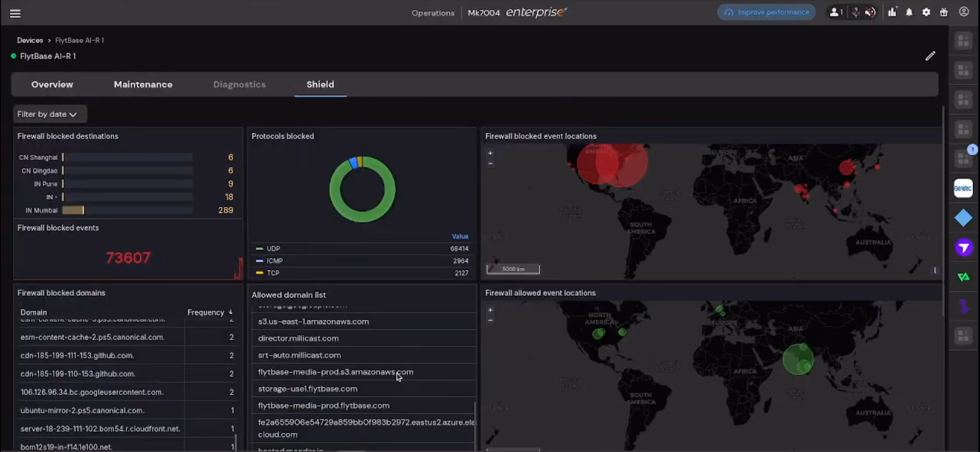Select 106.126.96.34.bc.googleusercontent.com. row
The image size is (980, 452).
[127, 392]
